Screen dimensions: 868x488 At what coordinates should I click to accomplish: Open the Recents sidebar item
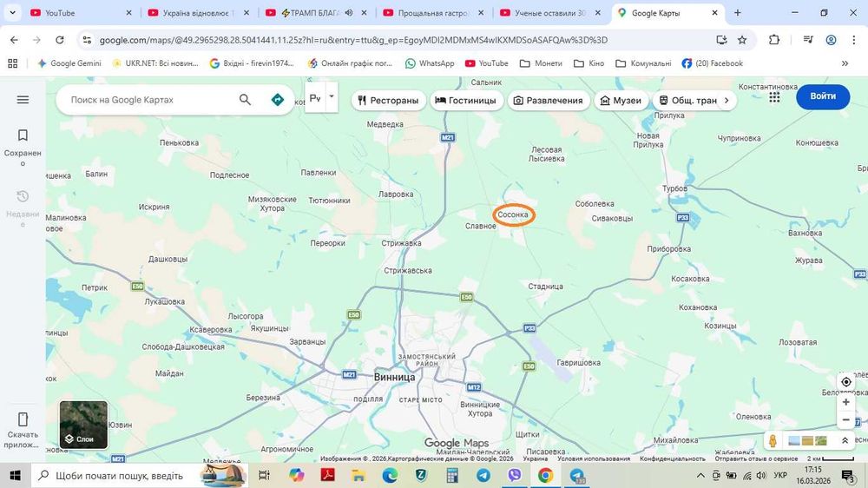pyautogui.click(x=23, y=208)
